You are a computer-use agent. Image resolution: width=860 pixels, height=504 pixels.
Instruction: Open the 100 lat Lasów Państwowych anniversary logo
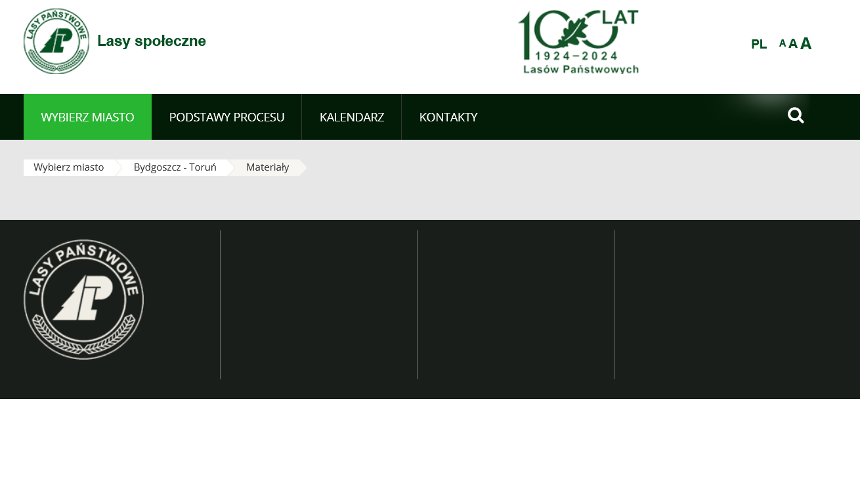(578, 42)
